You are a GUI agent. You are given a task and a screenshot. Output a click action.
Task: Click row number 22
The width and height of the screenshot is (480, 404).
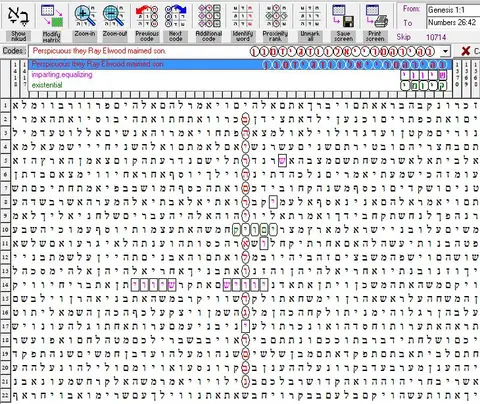(x=5, y=395)
